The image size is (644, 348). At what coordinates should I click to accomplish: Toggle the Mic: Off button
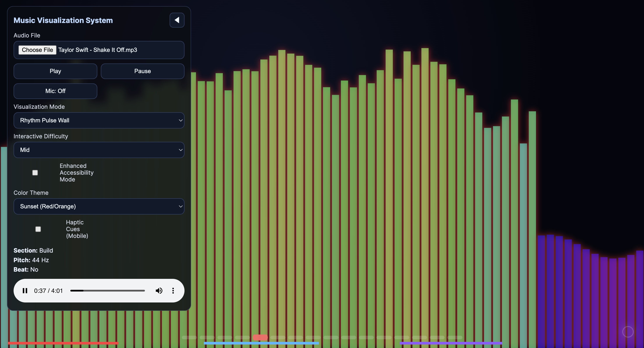coord(55,91)
